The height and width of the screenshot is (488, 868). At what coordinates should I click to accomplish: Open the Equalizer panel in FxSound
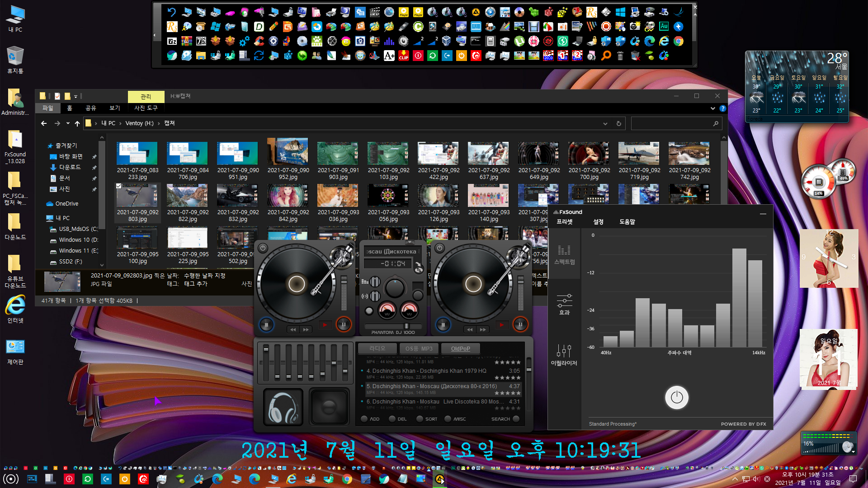564,355
